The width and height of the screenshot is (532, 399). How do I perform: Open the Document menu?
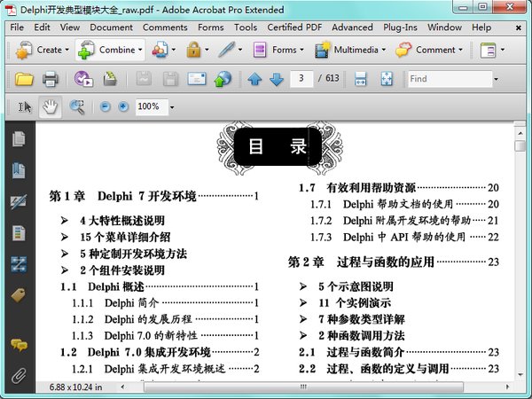click(x=112, y=27)
